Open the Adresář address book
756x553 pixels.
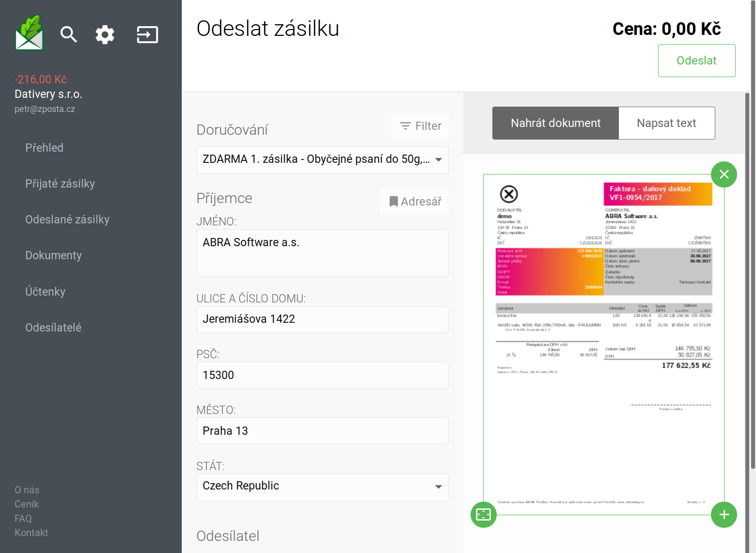coord(414,202)
